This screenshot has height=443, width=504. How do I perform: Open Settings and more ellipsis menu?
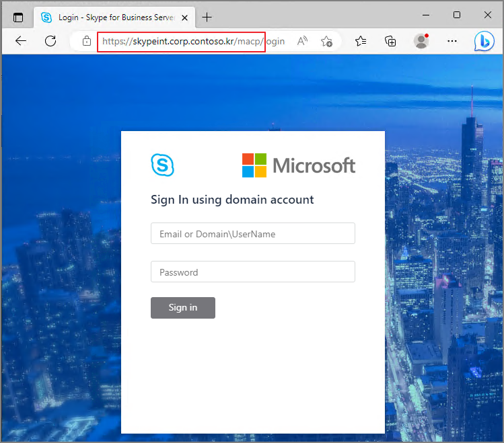click(452, 41)
